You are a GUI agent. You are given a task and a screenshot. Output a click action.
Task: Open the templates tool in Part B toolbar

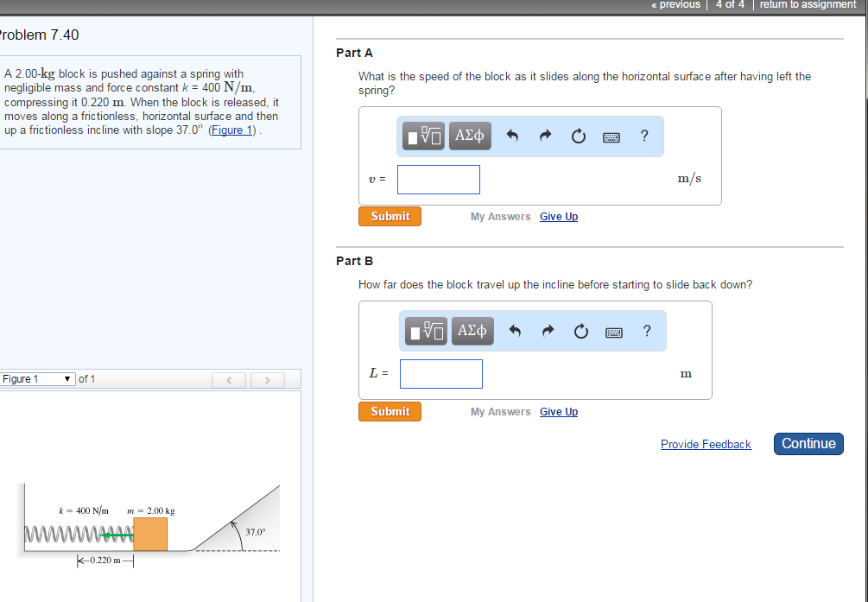click(428, 331)
